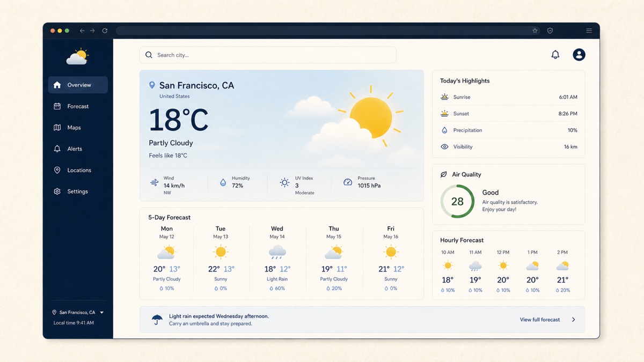Click the 11 AM hourly rain icon

(475, 266)
